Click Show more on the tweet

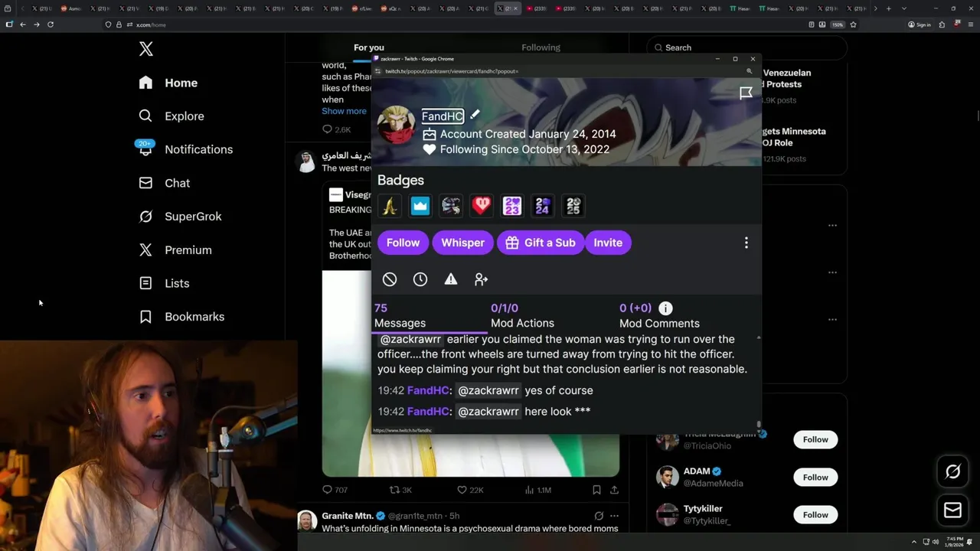(x=344, y=111)
